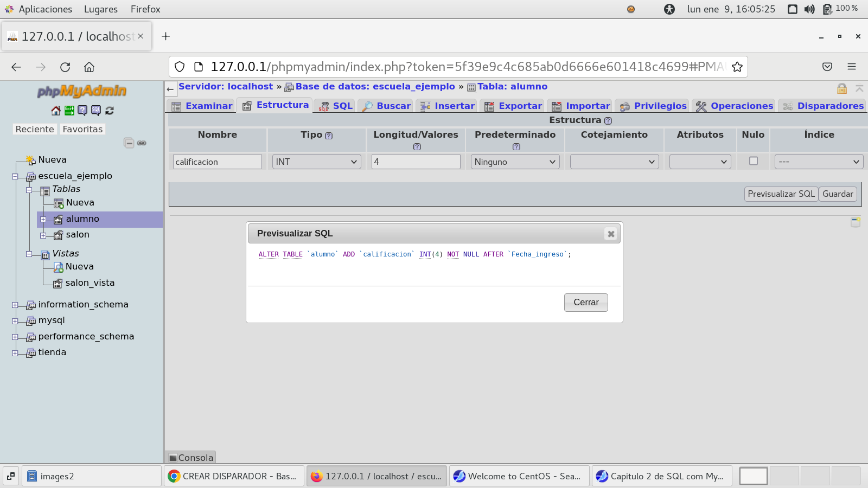Open the Índice dropdown
Image resolution: width=868 pixels, height=488 pixels.
(x=818, y=162)
